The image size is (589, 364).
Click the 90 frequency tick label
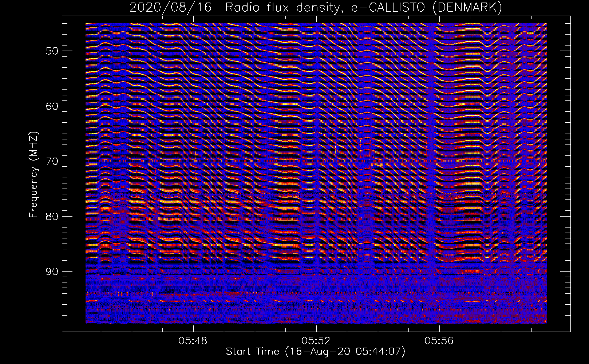[x=52, y=272]
